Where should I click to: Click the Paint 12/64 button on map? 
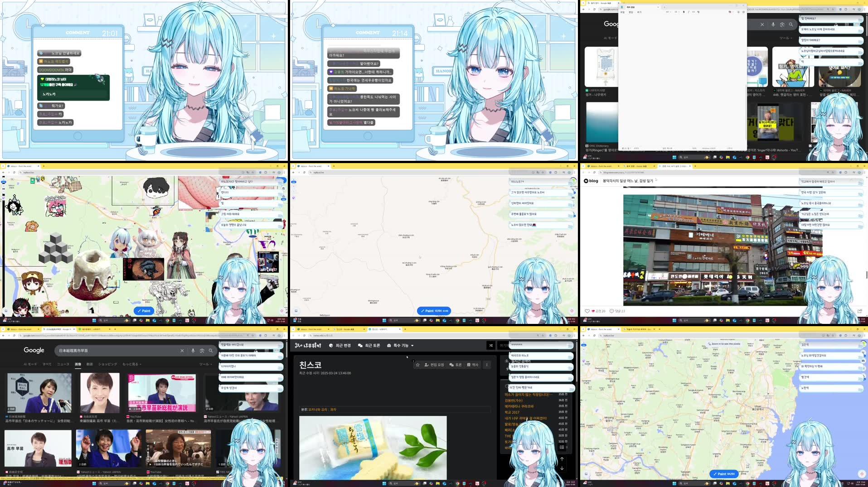point(434,311)
